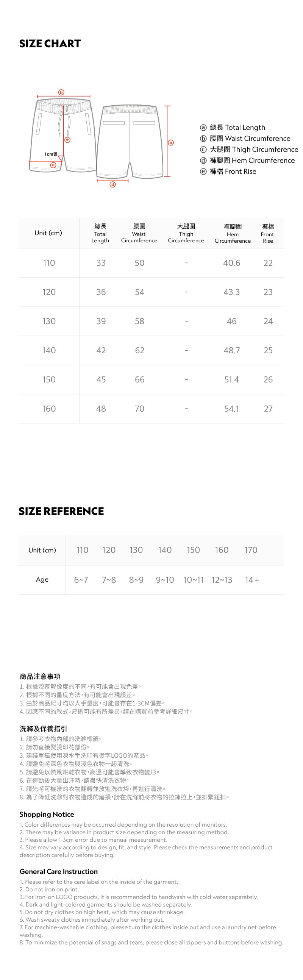Click the Hem Circumference column header in the table

(x=233, y=234)
